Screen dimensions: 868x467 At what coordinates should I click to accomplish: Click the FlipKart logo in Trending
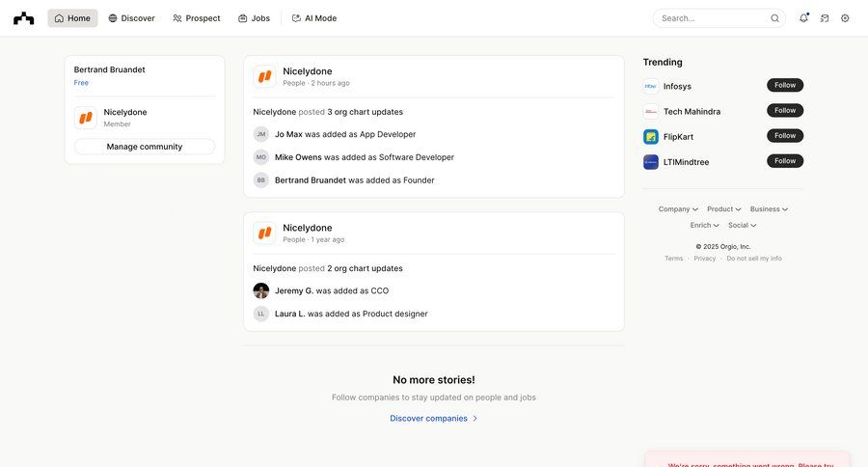point(651,137)
